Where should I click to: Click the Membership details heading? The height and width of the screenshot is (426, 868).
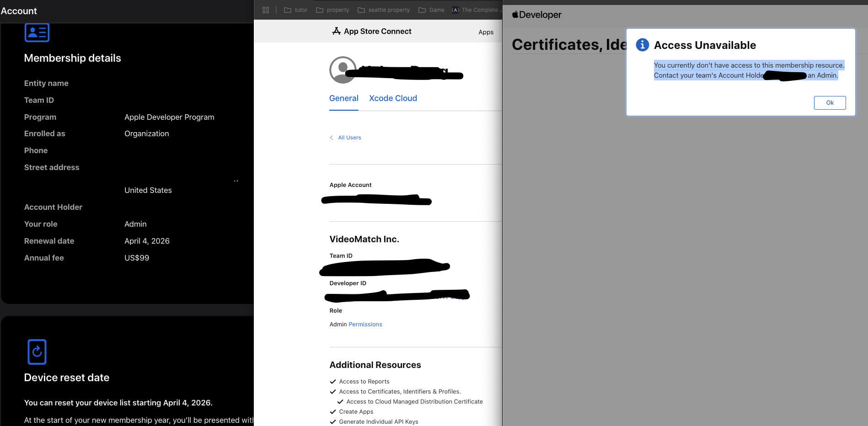pyautogui.click(x=72, y=58)
